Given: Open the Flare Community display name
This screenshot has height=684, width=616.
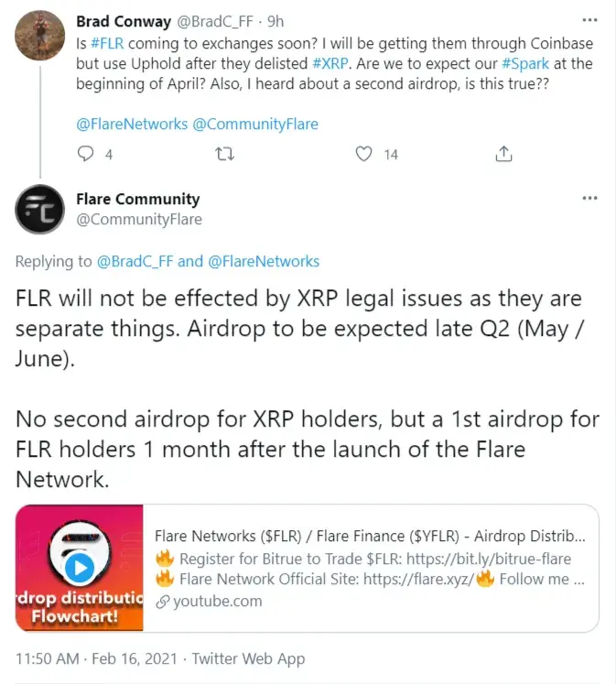Looking at the screenshot, I should pyautogui.click(x=138, y=199).
